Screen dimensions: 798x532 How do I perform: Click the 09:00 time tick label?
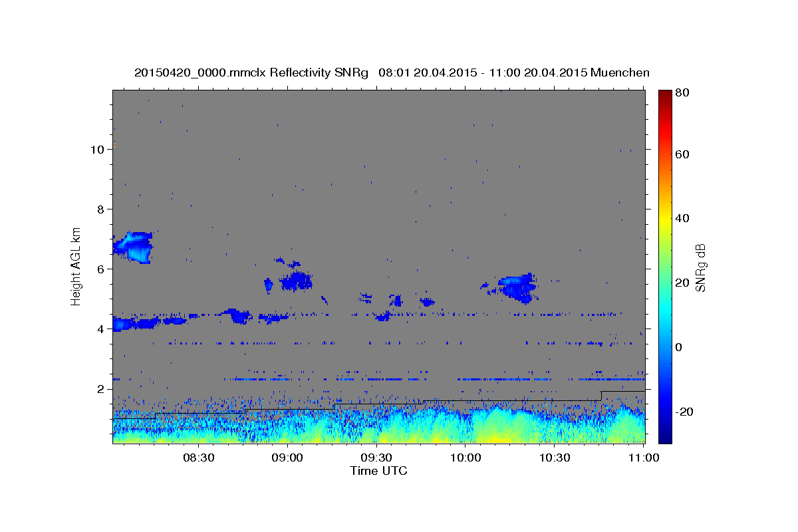pos(287,458)
